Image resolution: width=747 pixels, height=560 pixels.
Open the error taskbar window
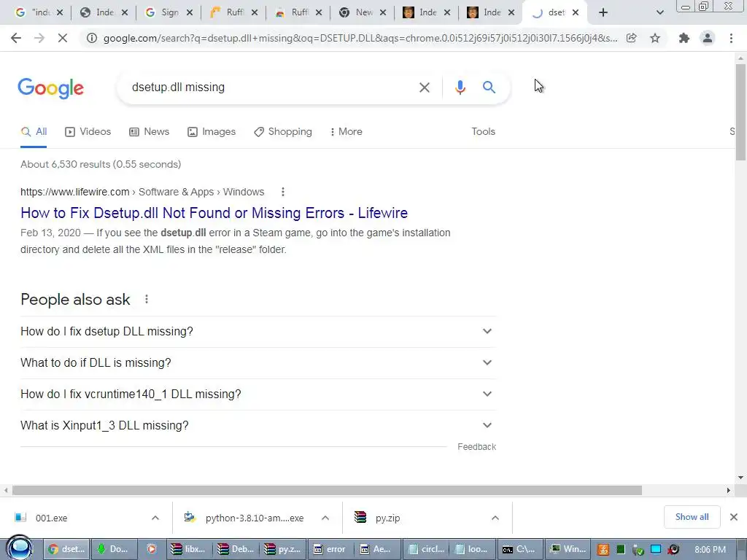[x=330, y=550]
